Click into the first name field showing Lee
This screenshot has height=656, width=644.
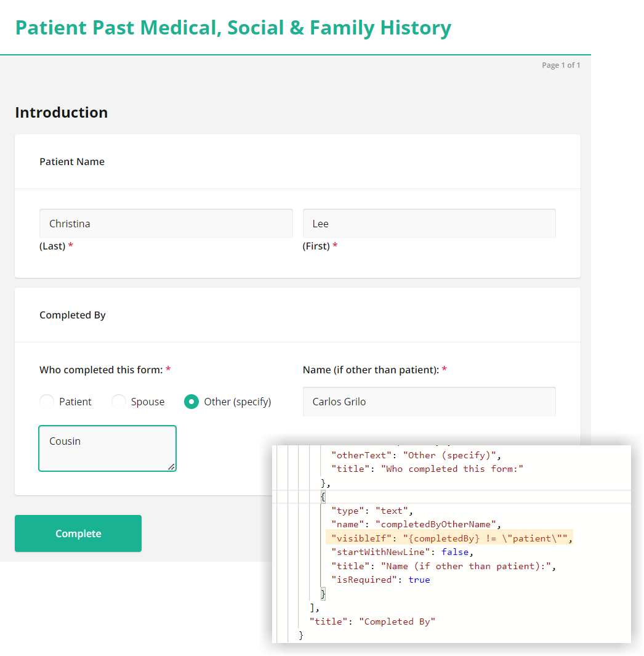[429, 223]
